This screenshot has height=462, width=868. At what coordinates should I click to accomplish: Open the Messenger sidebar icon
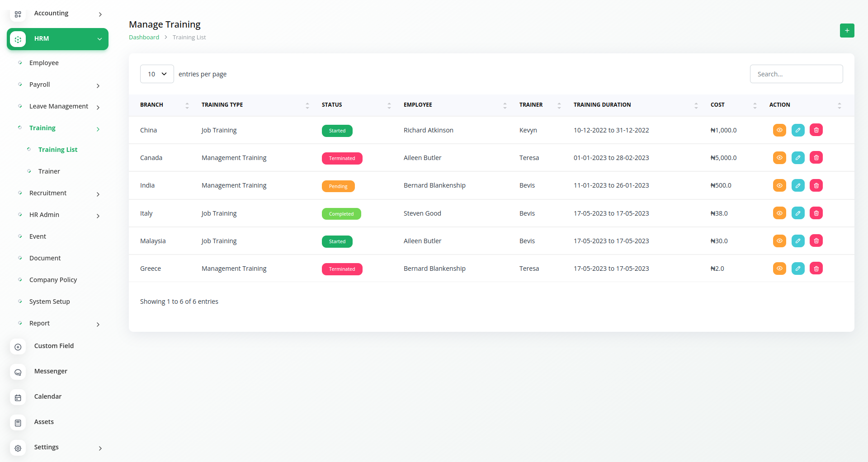[x=18, y=372]
